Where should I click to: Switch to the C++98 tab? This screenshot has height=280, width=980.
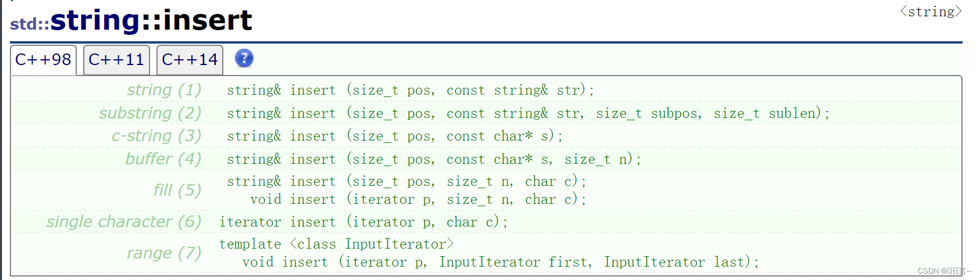click(44, 60)
